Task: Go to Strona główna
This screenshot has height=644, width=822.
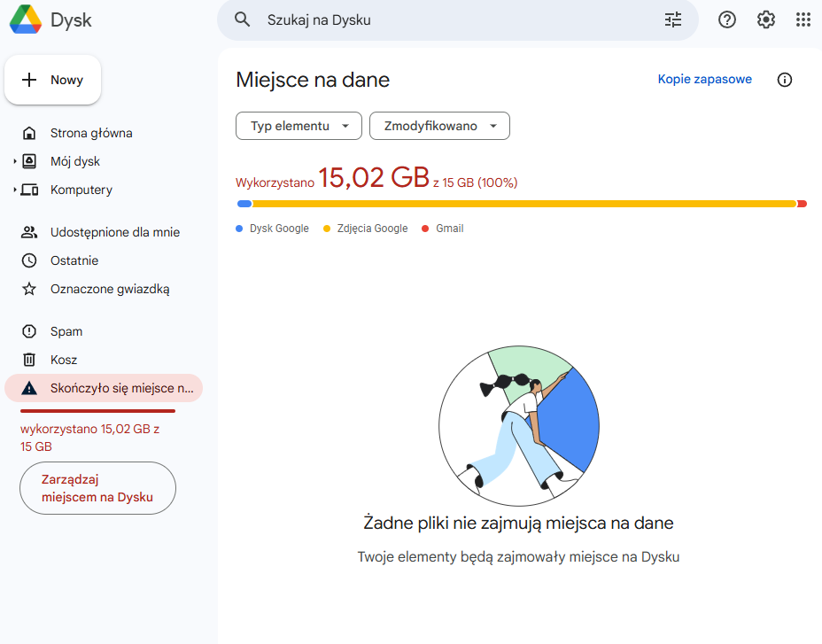Action: click(x=90, y=133)
